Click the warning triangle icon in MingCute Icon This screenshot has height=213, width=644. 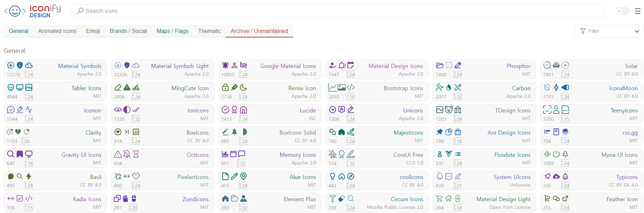pos(127,87)
